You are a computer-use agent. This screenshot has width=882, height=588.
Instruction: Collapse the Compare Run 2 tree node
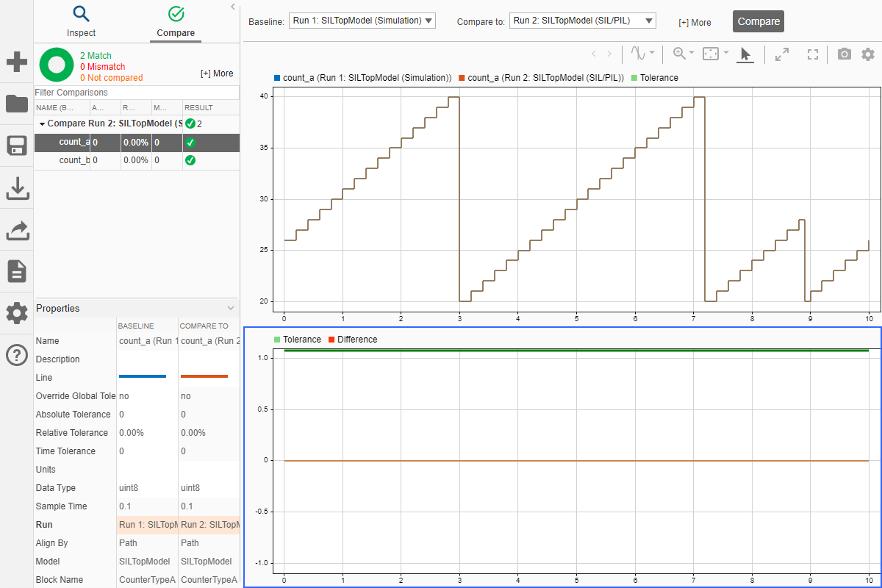(42, 123)
